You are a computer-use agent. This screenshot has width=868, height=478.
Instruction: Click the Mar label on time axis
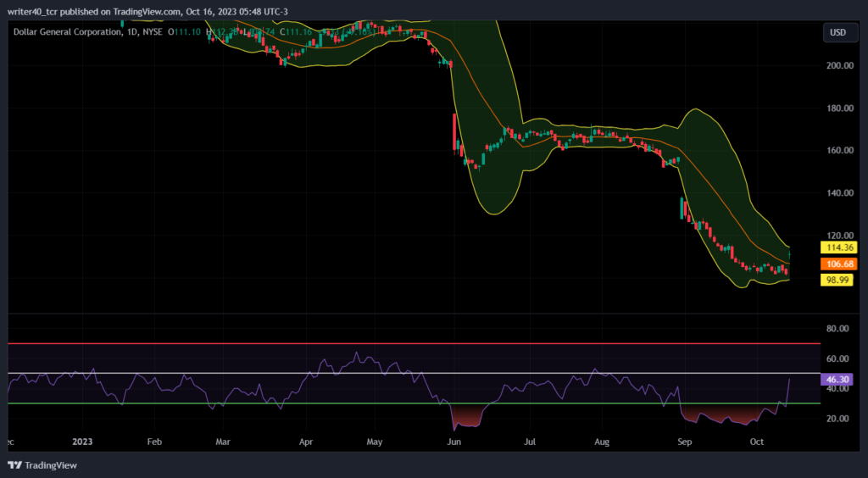click(x=223, y=442)
